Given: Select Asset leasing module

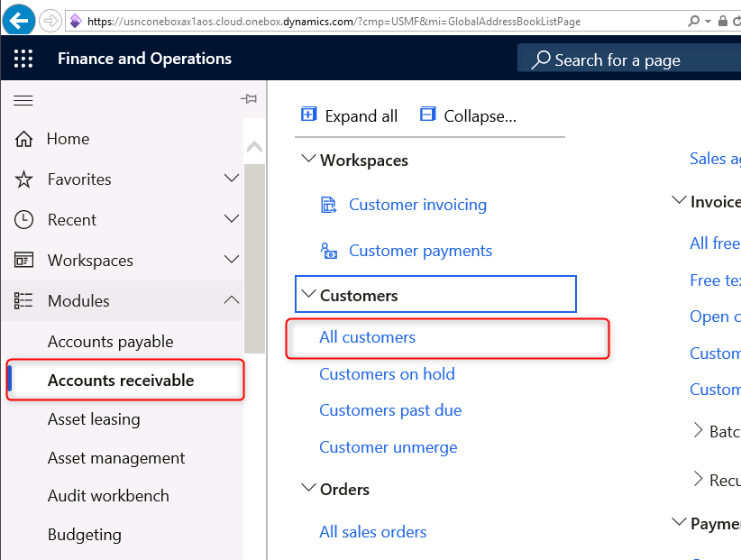Looking at the screenshot, I should [94, 419].
